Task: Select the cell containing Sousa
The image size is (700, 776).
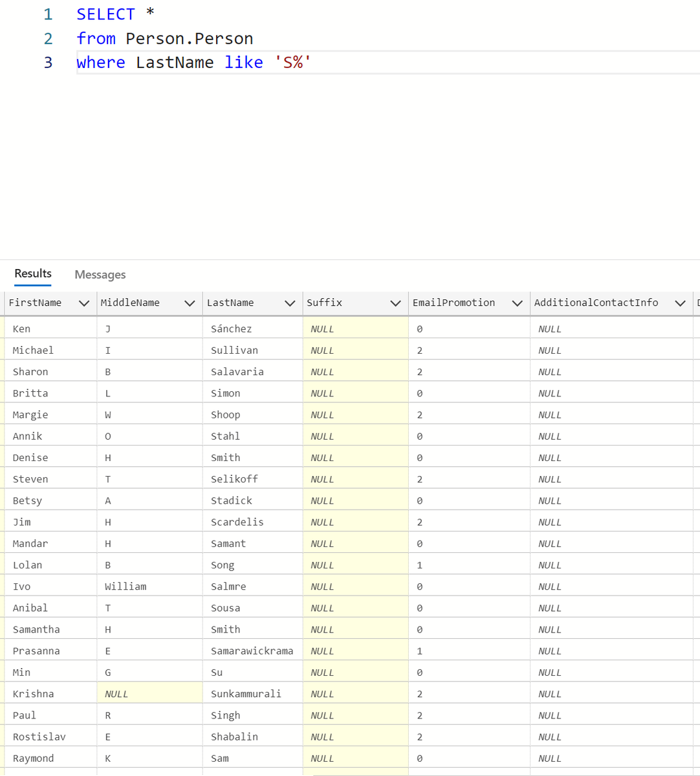Action: pyautogui.click(x=252, y=608)
